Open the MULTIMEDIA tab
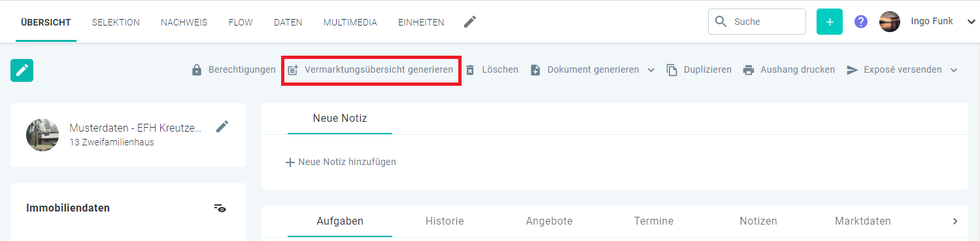This screenshot has width=980, height=241. (x=350, y=22)
